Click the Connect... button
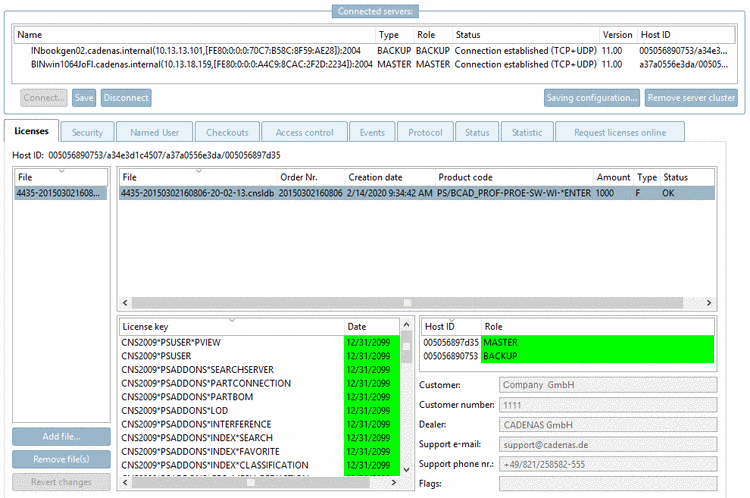The width and height of the screenshot is (750, 498). coord(44,98)
